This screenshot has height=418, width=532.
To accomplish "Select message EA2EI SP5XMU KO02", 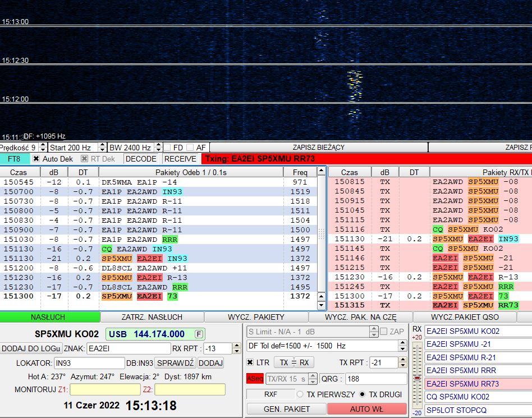I will point(478,331).
